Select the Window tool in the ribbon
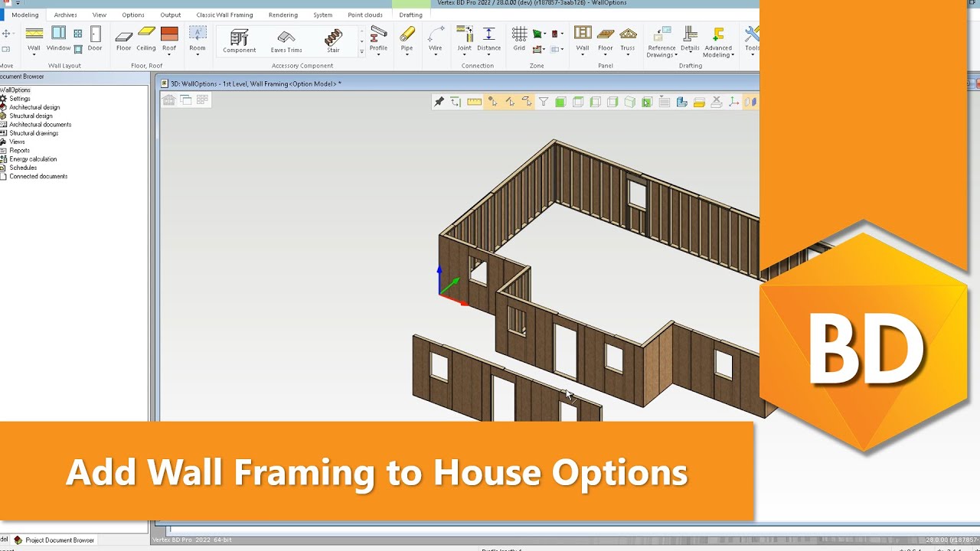Viewport: 980px width, 551px height. coord(58,38)
